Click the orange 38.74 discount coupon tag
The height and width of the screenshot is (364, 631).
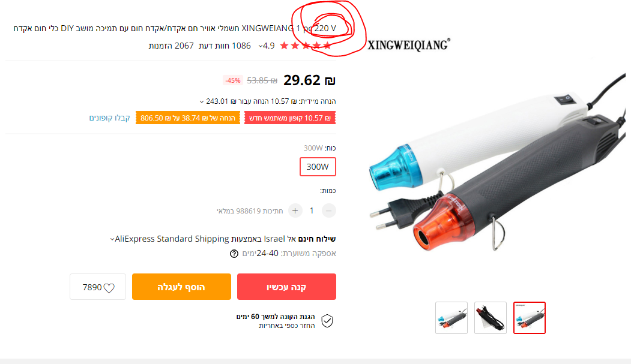188,118
